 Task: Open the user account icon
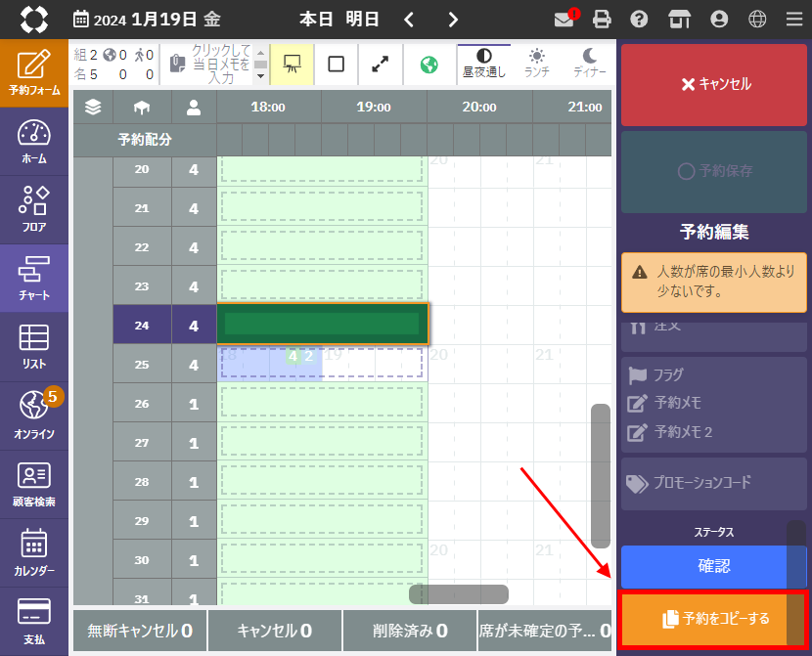coord(719,19)
